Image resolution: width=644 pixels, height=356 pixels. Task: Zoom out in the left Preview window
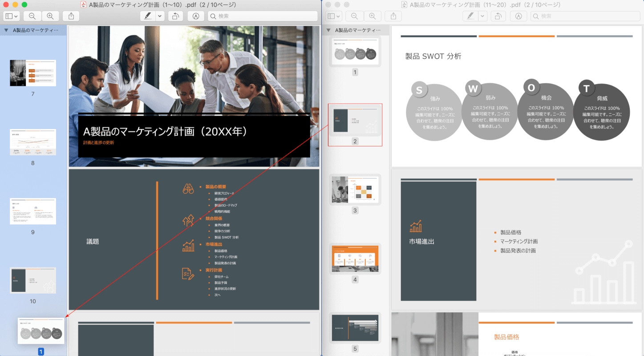[x=32, y=16]
